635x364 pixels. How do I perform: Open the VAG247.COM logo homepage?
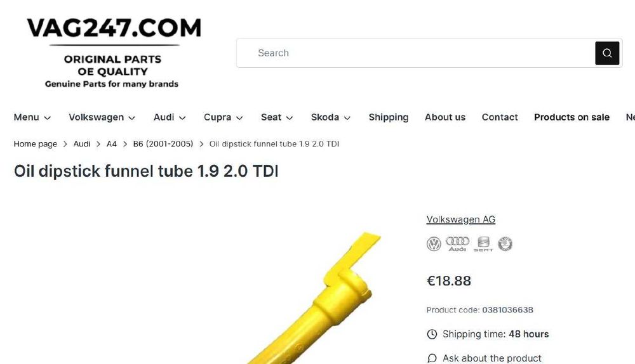(113, 53)
